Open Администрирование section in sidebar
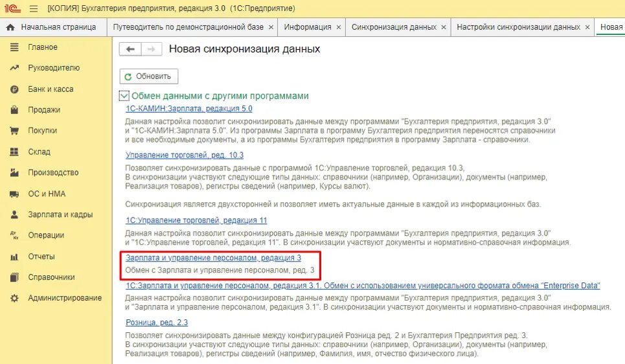This screenshot has width=625, height=364. (x=65, y=298)
